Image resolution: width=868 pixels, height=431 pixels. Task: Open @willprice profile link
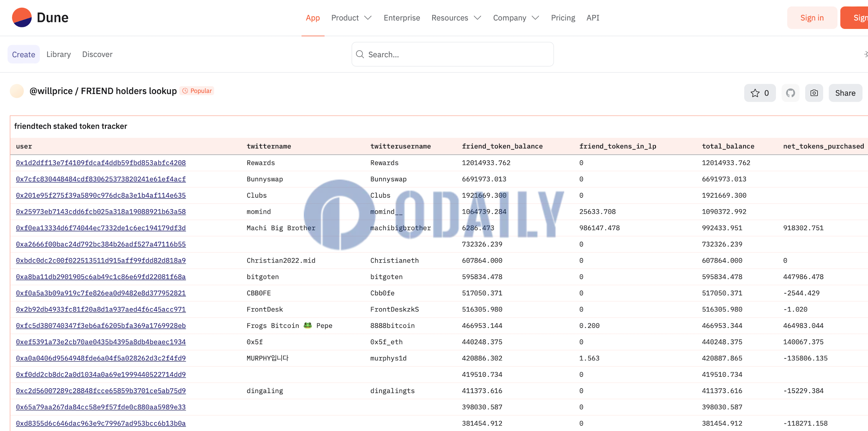coord(51,91)
